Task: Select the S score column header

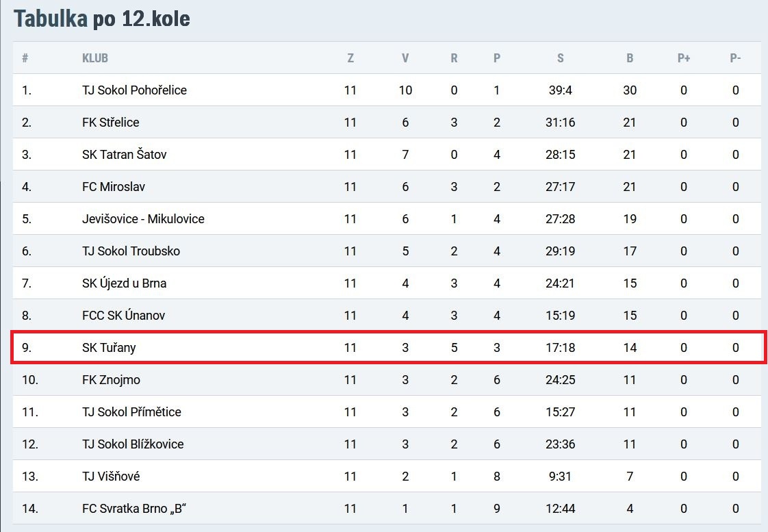Action: pyautogui.click(x=561, y=58)
